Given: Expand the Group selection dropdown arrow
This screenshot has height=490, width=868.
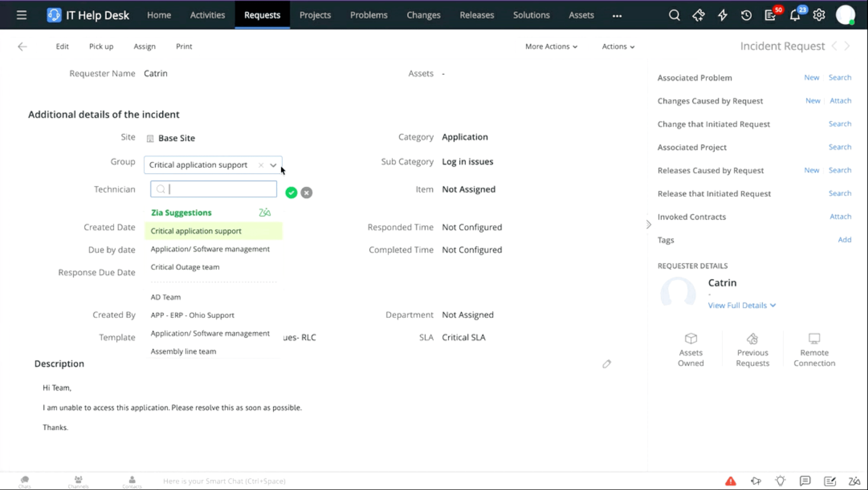Looking at the screenshot, I should coord(273,165).
